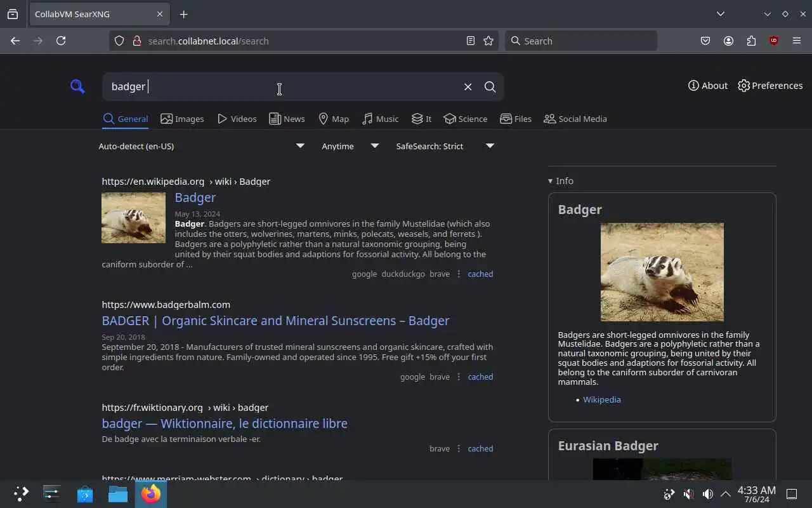
Task: Click the shield tracking protection icon
Action: coord(119,41)
